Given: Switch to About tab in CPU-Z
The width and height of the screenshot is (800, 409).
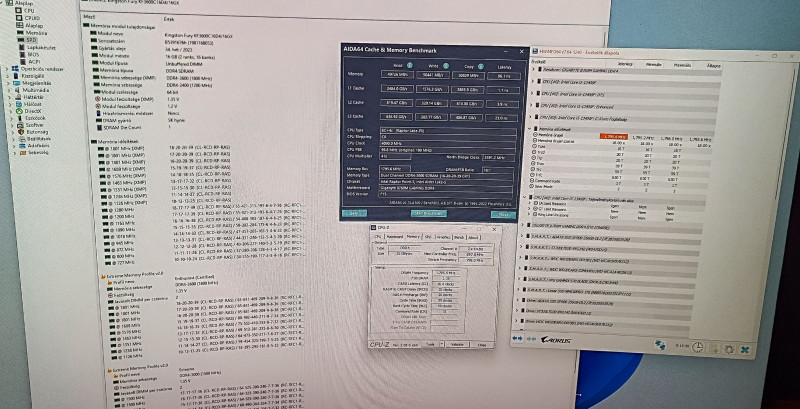Looking at the screenshot, I should pos(473,237).
